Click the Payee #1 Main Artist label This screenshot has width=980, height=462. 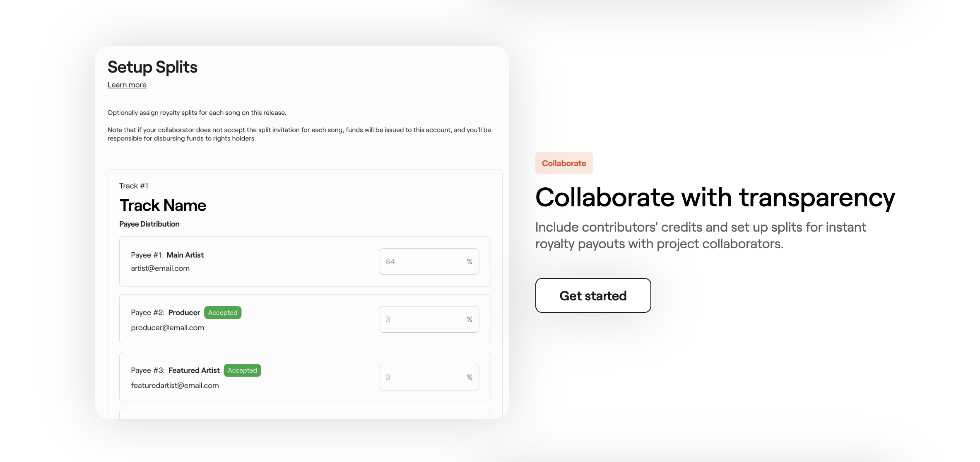(x=167, y=255)
